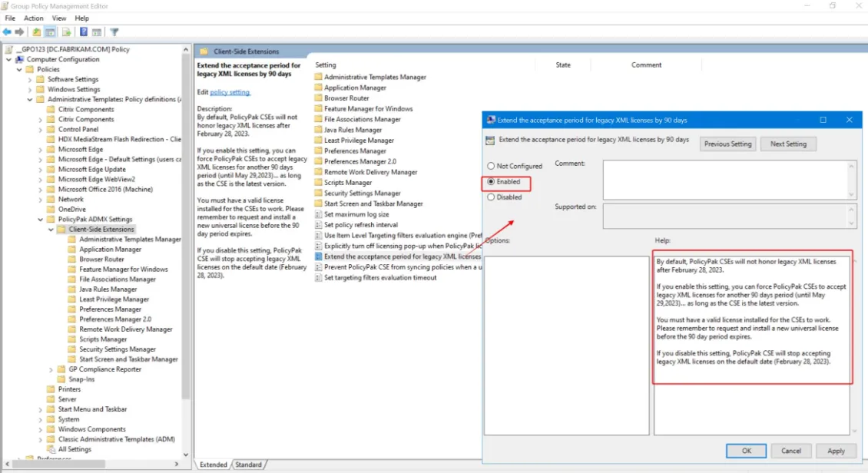Viewport: 868px width, 473px height.
Task: Open the Action menu
Action: pyautogui.click(x=33, y=18)
